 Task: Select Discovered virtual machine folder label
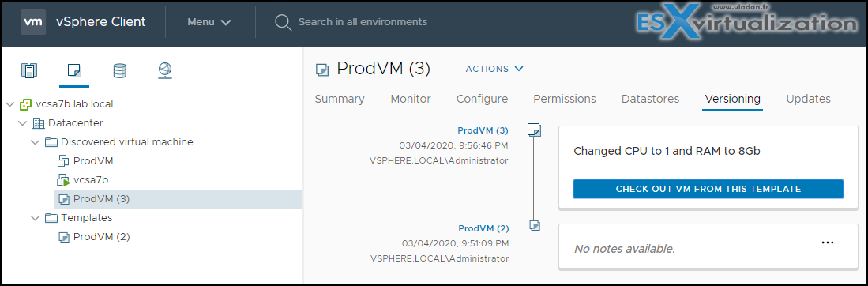pyautogui.click(x=127, y=142)
